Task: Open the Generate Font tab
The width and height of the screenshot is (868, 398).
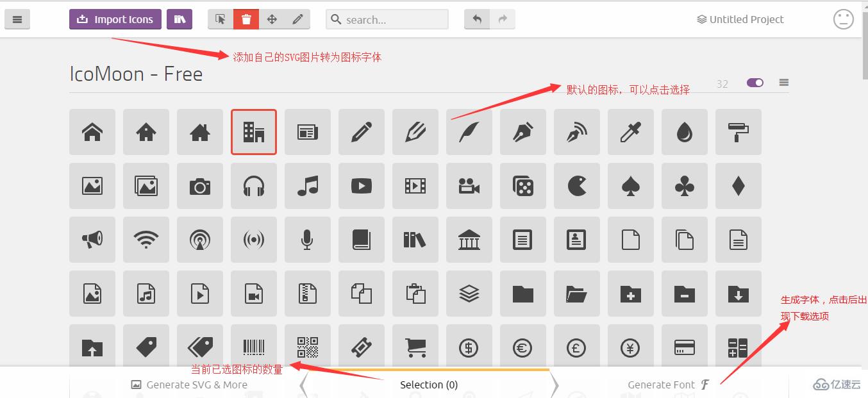Action: 669,385
